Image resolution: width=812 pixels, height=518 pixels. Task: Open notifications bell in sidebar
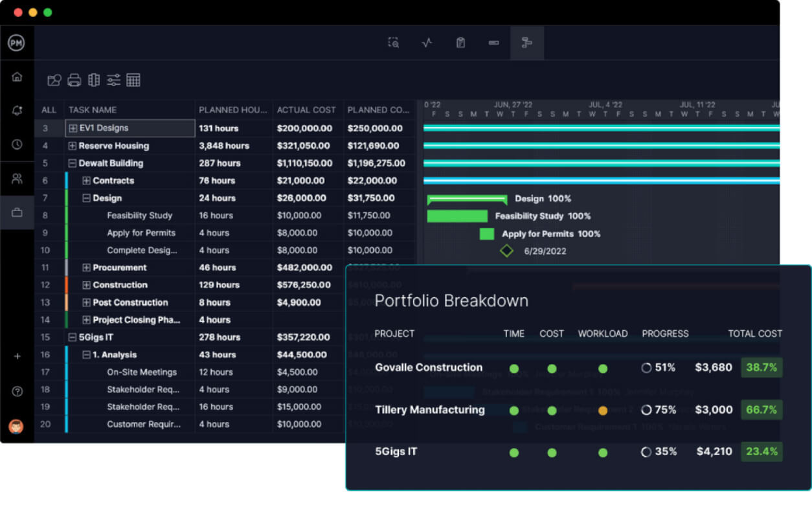[17, 111]
